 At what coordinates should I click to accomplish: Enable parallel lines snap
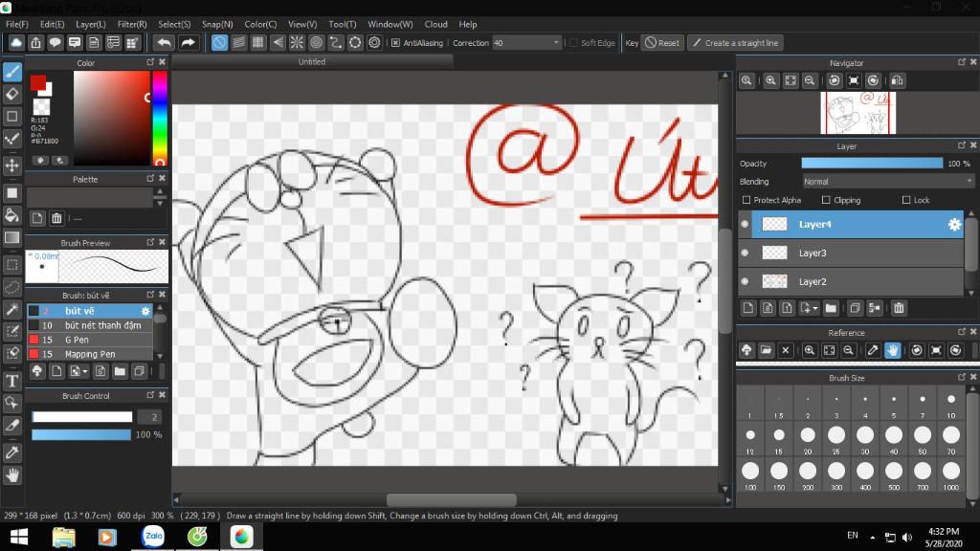tap(238, 42)
